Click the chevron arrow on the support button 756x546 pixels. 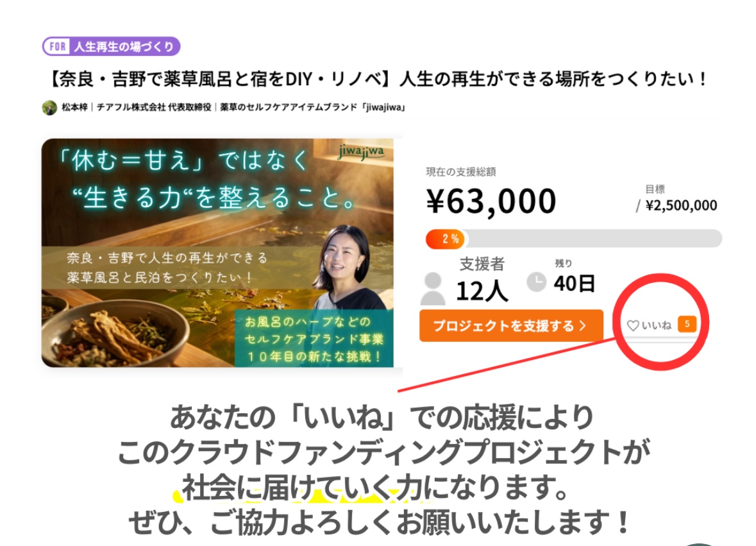pos(583,326)
